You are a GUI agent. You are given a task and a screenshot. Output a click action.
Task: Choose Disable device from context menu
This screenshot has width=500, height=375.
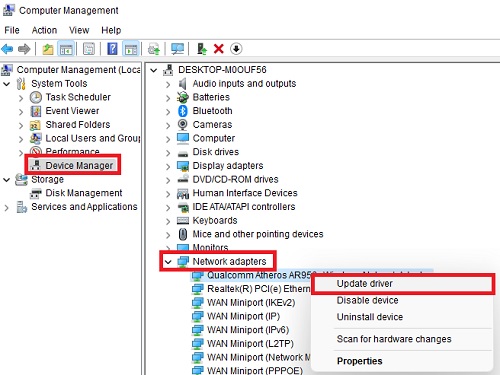click(x=403, y=300)
